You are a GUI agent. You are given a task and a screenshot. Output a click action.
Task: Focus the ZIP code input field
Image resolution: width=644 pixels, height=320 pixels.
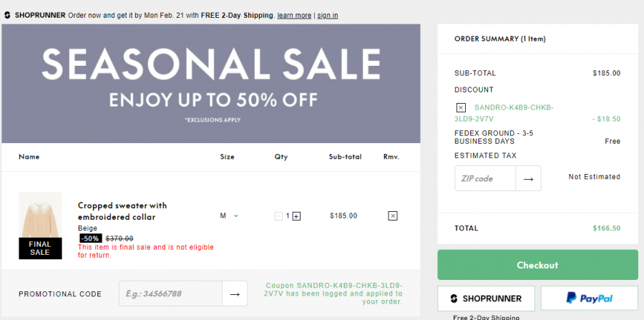click(x=485, y=179)
